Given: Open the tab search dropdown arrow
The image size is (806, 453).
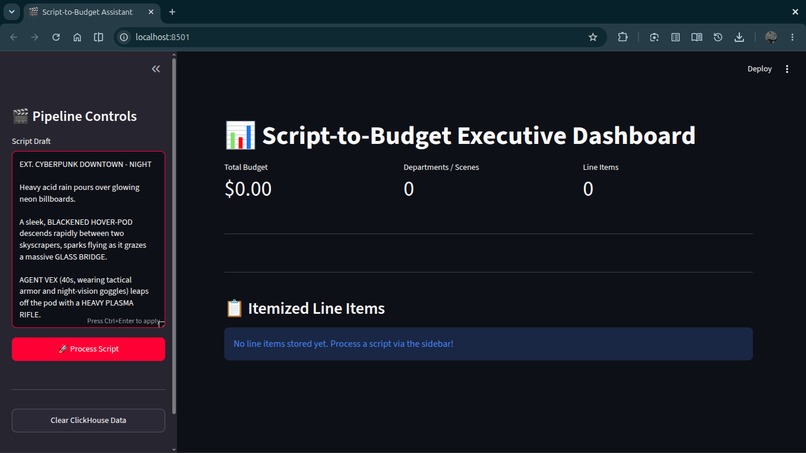Looking at the screenshot, I should 11,11.
